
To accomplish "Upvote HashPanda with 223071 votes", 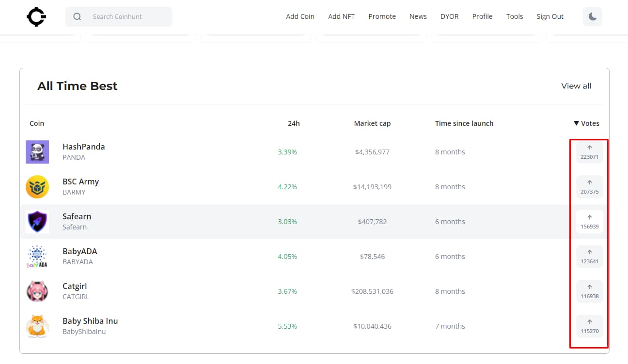I will tap(589, 152).
